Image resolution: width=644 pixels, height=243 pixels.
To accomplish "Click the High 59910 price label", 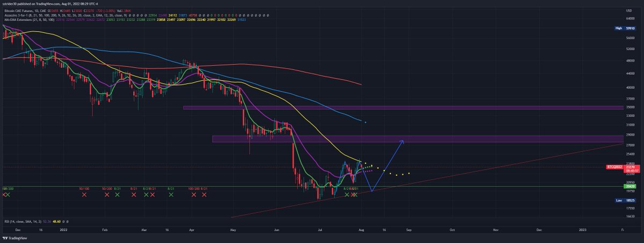I will pos(625,28).
